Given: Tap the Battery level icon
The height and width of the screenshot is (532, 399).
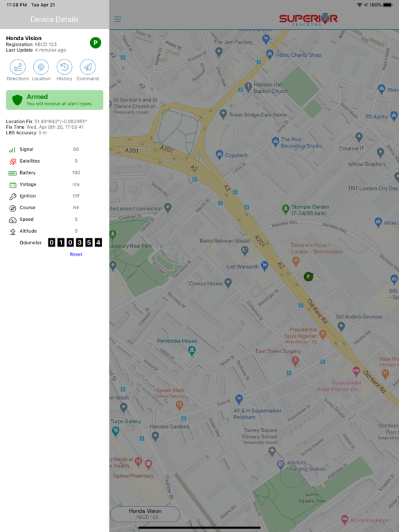Looking at the screenshot, I should click(12, 173).
